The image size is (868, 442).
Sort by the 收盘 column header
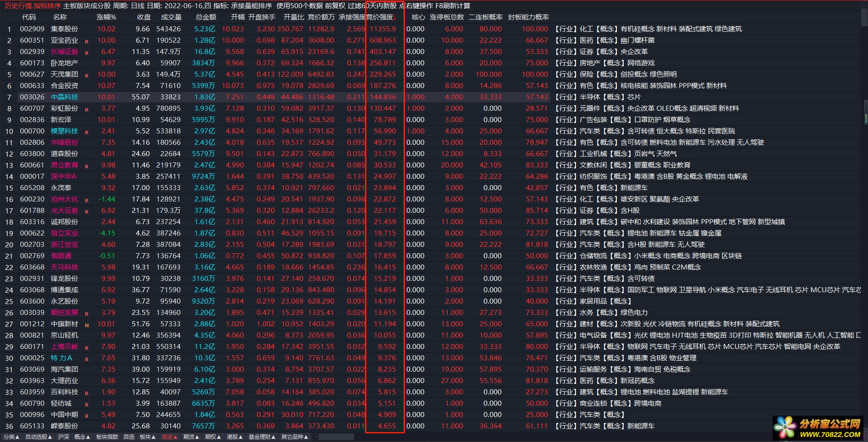point(144,17)
